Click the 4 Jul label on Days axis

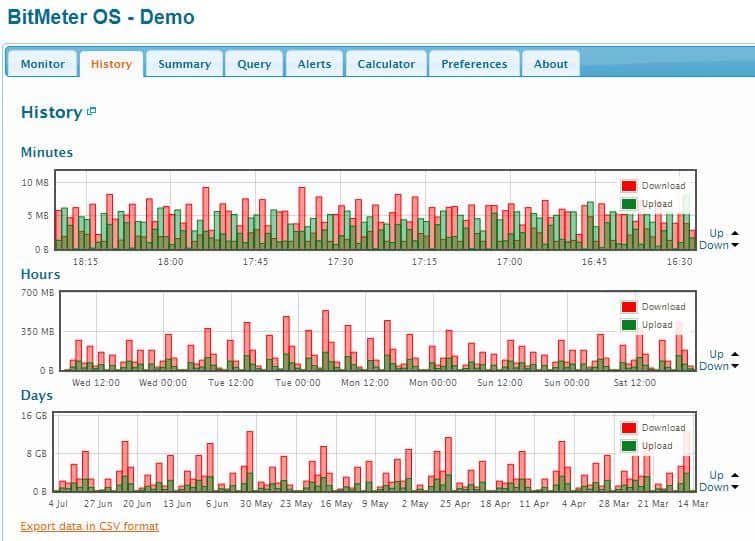click(x=58, y=504)
